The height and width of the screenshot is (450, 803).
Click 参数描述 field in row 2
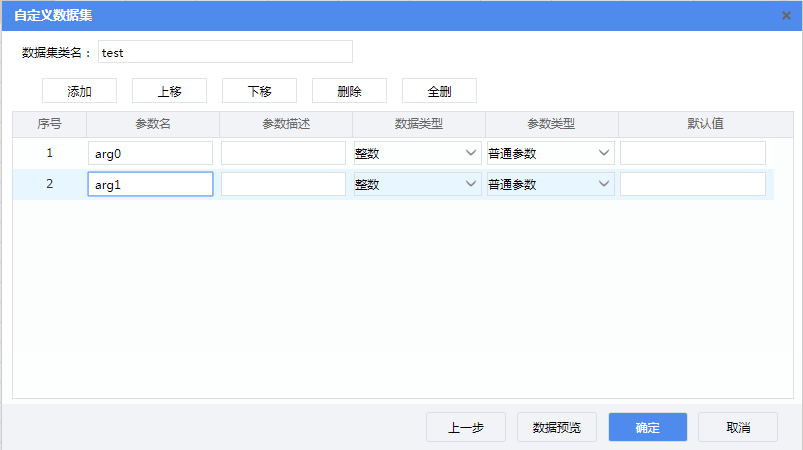[283, 184]
